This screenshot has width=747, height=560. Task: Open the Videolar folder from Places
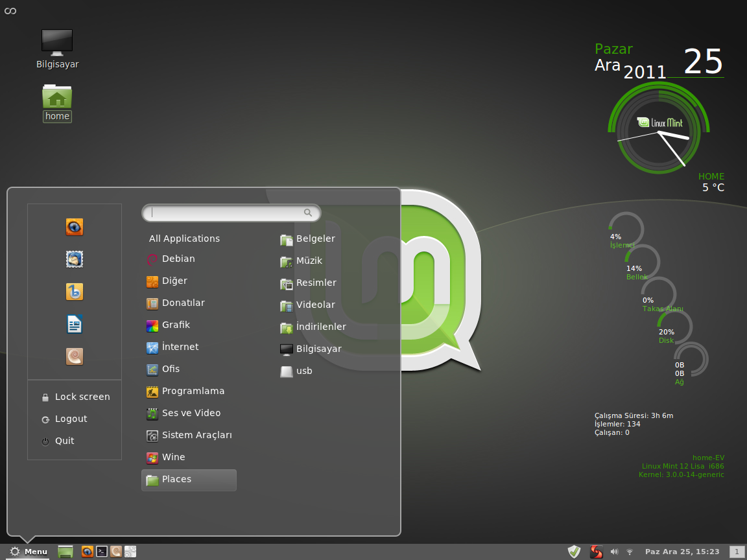click(x=308, y=305)
